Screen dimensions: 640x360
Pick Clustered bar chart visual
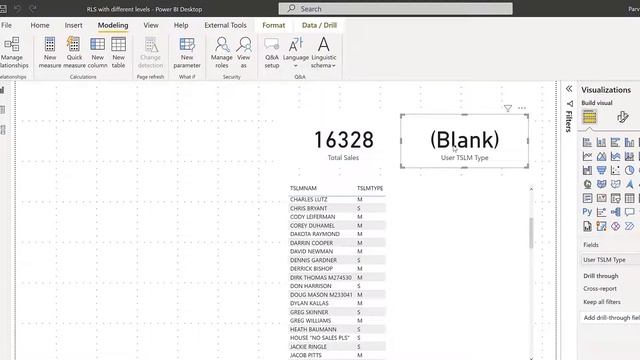tap(616, 142)
